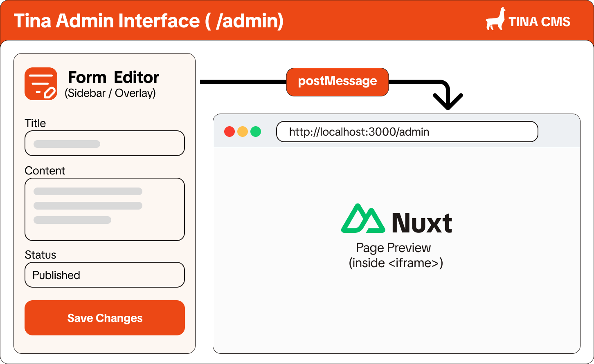Select the orange Form Editor icon
594x364 pixels.
click(41, 84)
